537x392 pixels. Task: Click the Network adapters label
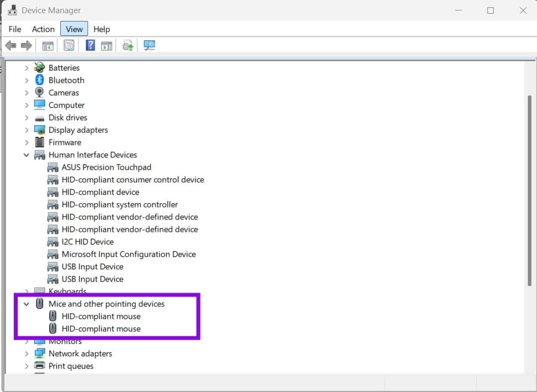click(x=80, y=353)
